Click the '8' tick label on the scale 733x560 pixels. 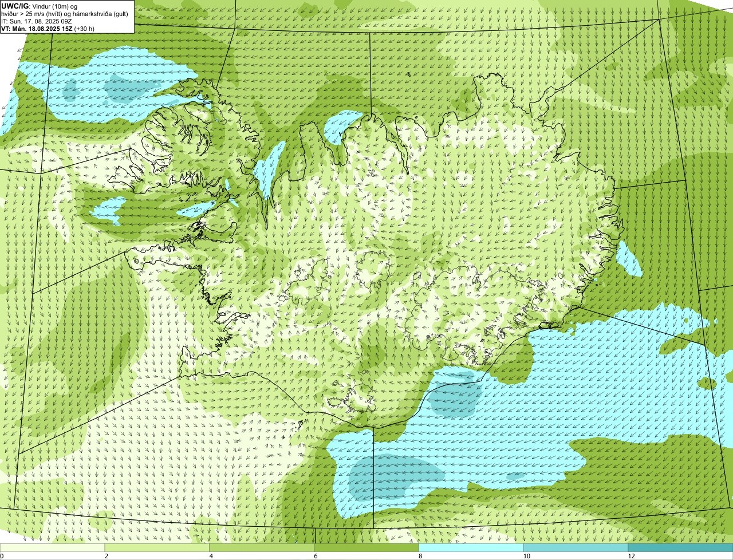click(421, 556)
